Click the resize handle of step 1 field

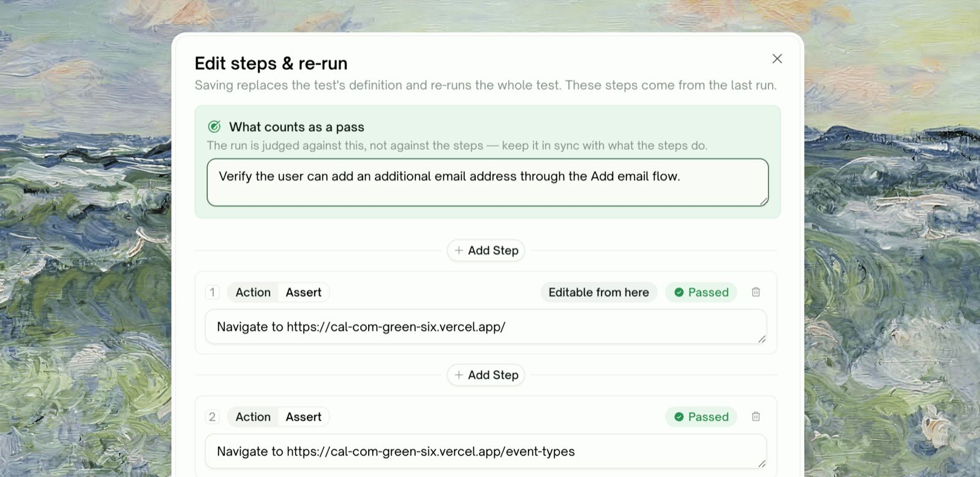[x=762, y=339]
